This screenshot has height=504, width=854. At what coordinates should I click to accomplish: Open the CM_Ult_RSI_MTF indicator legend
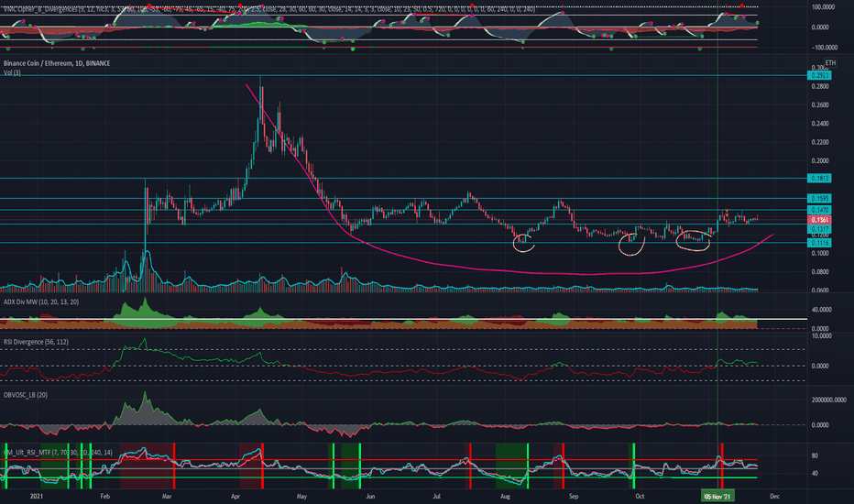[x=58, y=453]
